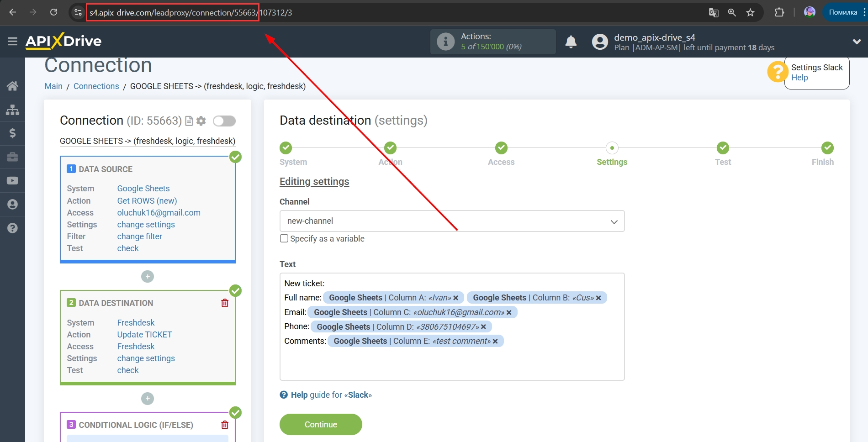Open Home icon in sidebar
Viewport: 868px width, 442px height.
click(x=12, y=86)
